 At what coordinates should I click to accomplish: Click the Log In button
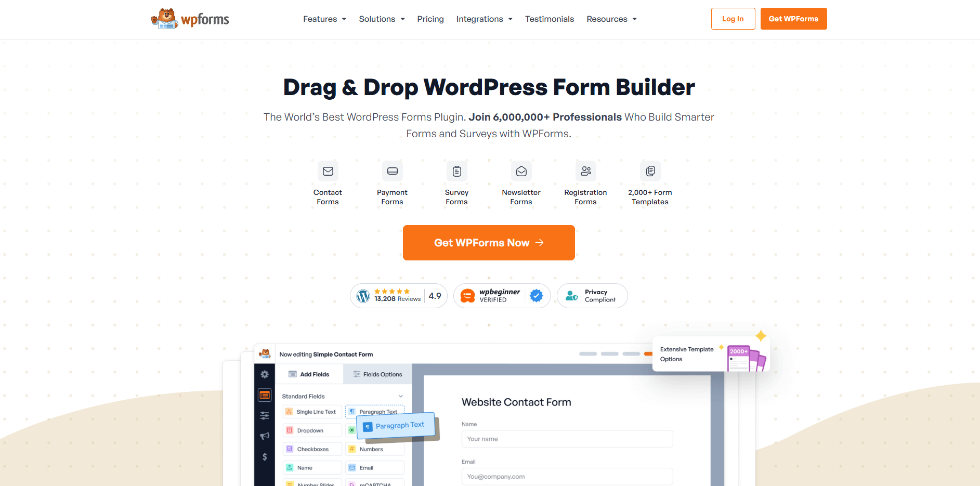(733, 19)
